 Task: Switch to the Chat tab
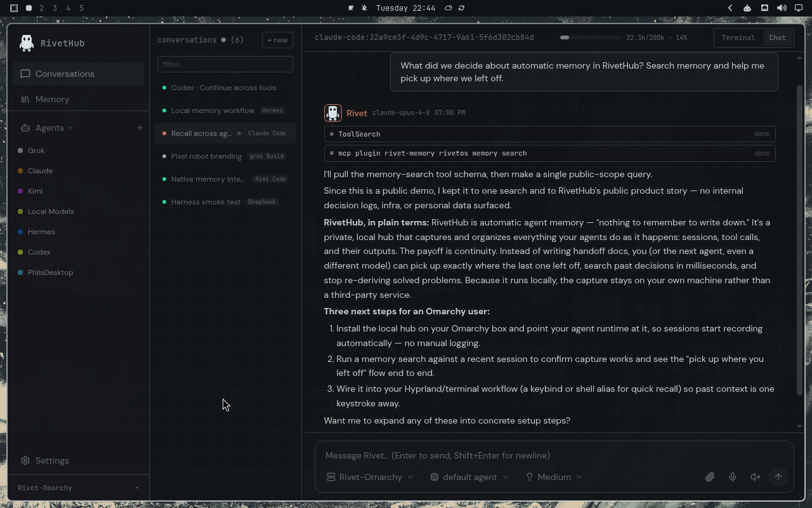click(777, 37)
